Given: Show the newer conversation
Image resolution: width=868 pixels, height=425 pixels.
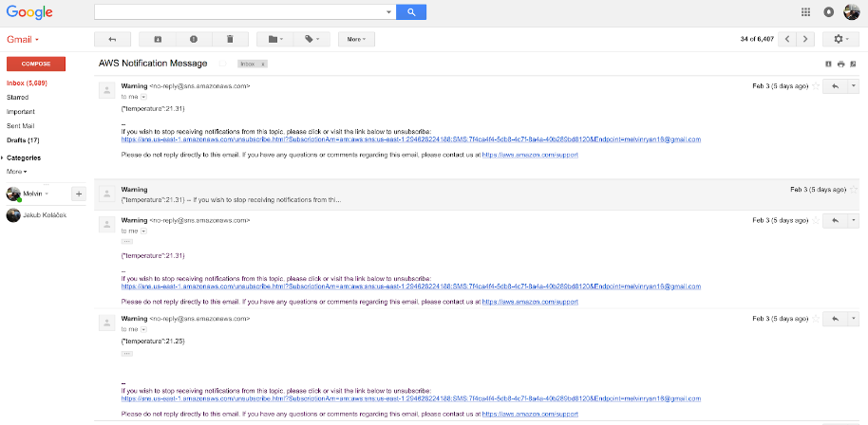Looking at the screenshot, I should point(787,39).
